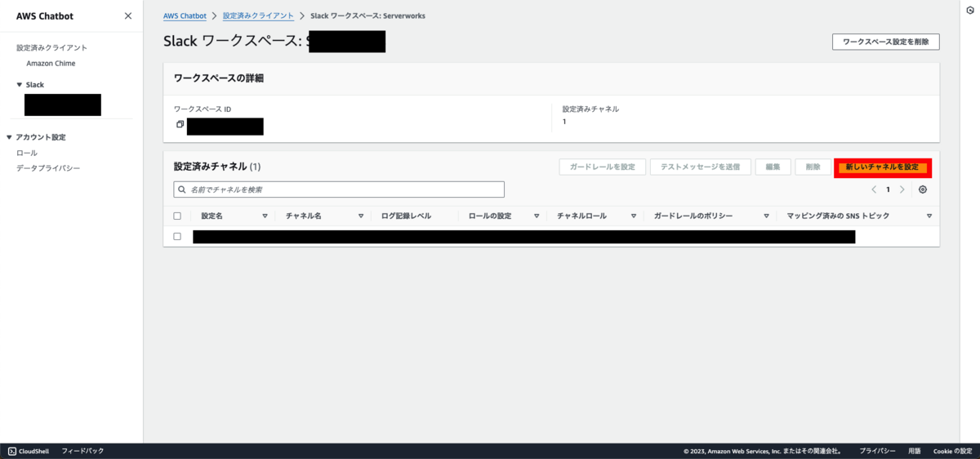
Task: Focus the channel name search field
Action: pyautogui.click(x=339, y=189)
